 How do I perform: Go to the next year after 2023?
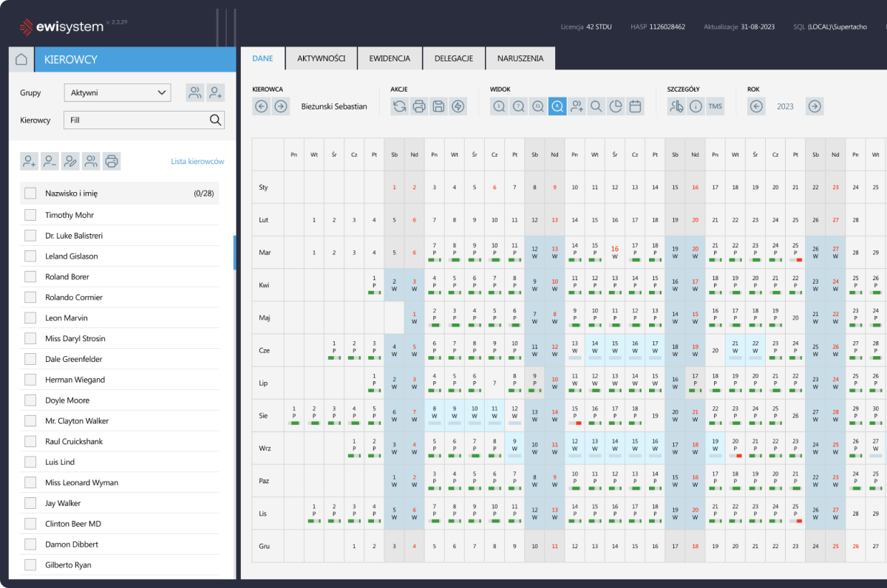[x=814, y=106]
